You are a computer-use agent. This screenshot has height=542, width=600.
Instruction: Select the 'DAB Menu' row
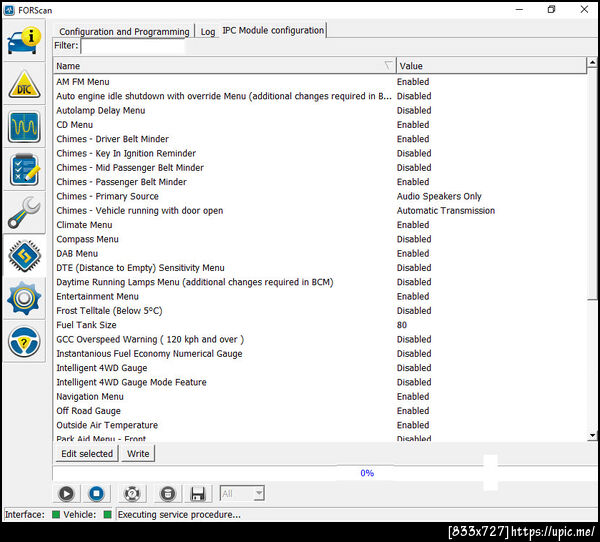click(320, 253)
